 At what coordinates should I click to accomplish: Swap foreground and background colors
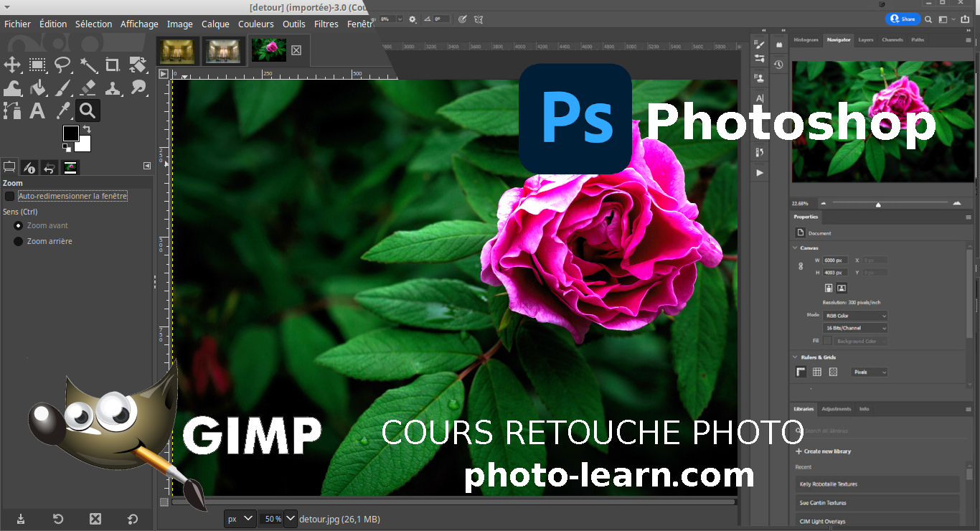pos(86,128)
